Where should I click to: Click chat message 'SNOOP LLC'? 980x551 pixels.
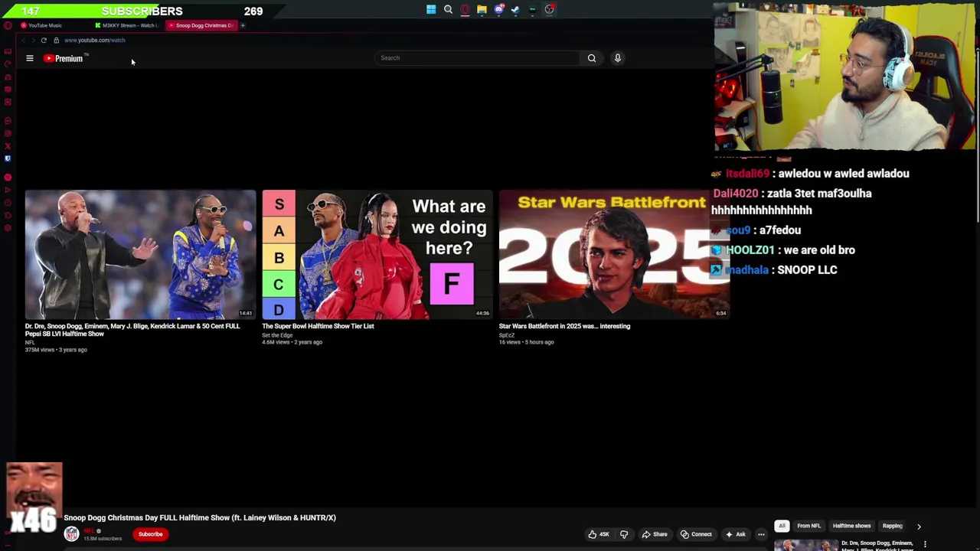click(808, 269)
